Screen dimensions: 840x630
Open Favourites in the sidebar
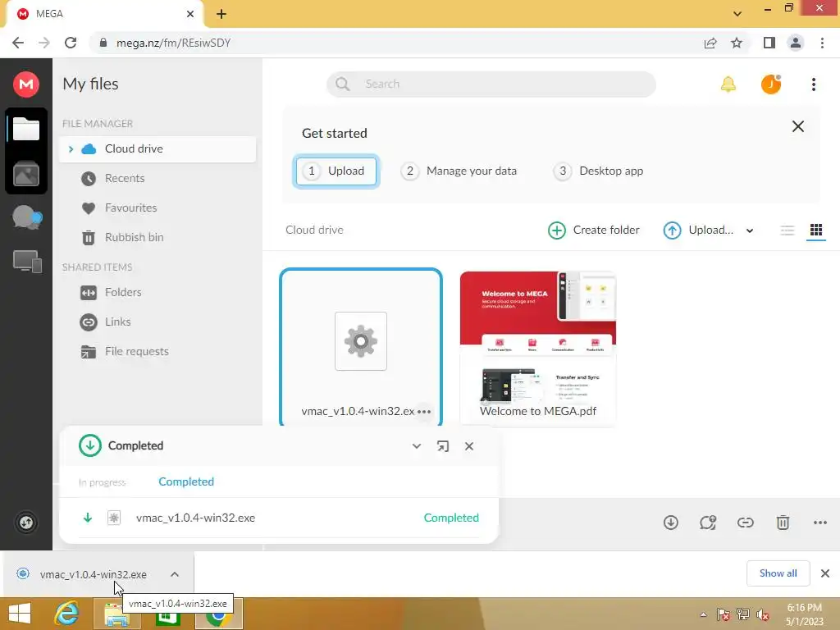click(119, 208)
